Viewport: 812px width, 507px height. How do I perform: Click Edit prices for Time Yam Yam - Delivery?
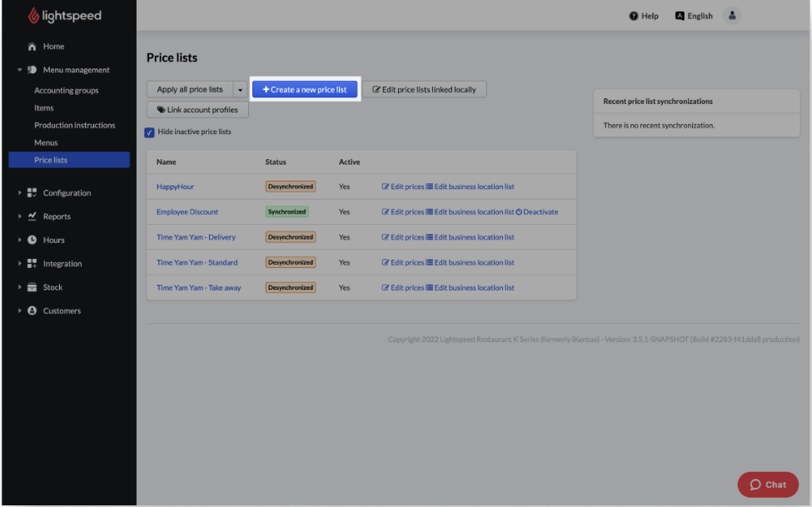pos(403,237)
